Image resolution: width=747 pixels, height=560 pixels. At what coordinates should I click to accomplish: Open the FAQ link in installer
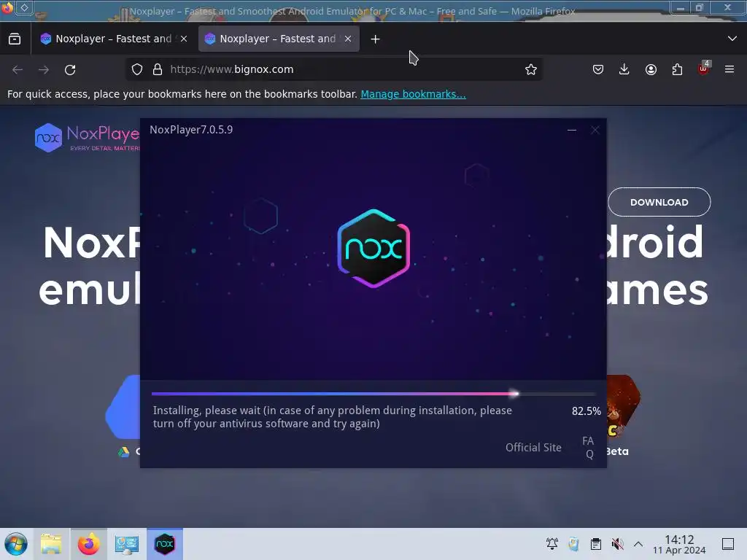[589, 448]
